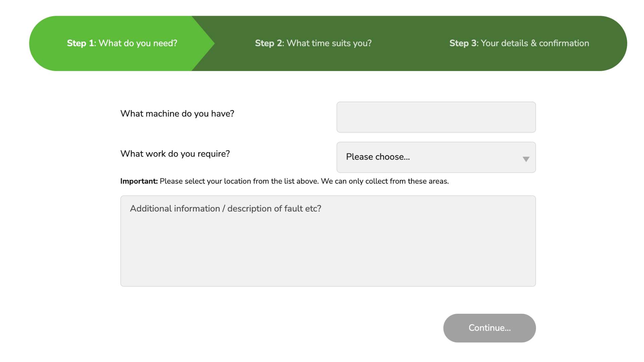644x362 pixels.
Task: Click Continue to proceed to the next step
Action: 489,328
